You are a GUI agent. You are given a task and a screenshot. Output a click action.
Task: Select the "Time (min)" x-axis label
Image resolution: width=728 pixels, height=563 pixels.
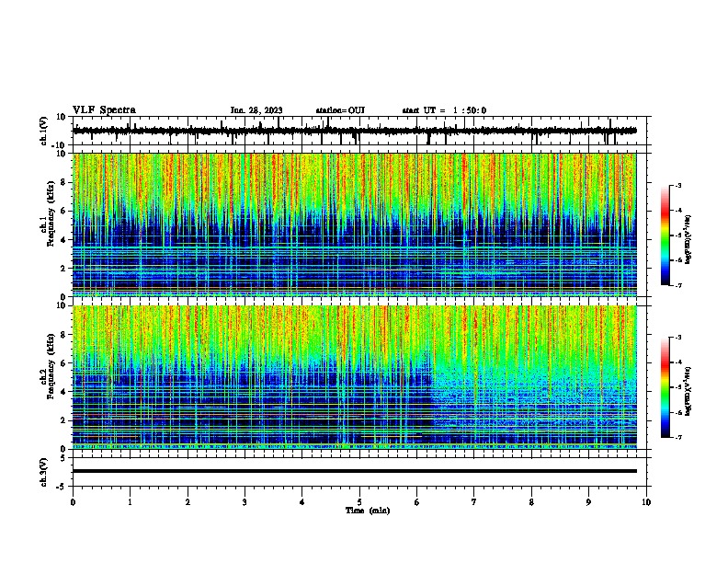coord(368,511)
